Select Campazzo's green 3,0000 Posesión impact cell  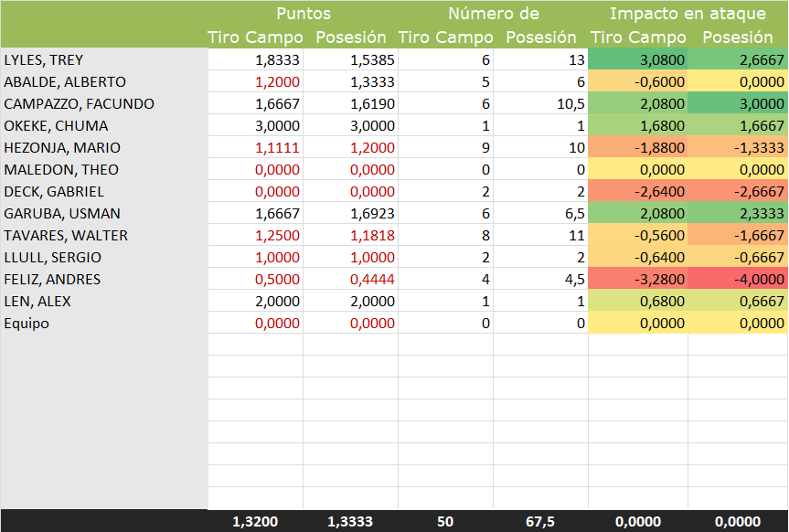(738, 104)
